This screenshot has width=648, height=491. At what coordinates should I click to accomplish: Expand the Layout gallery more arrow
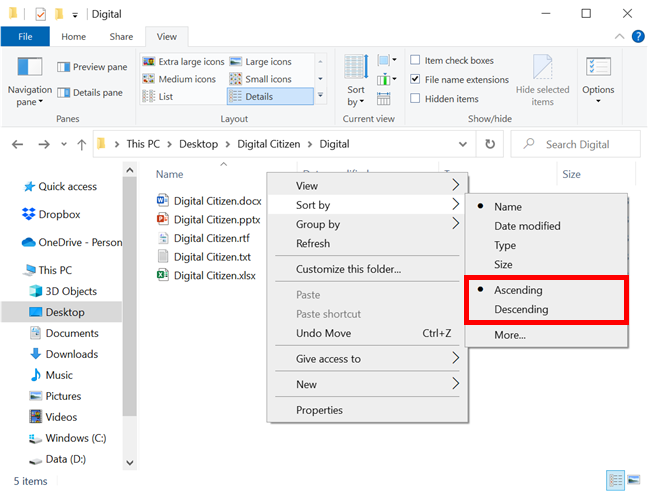[x=320, y=95]
